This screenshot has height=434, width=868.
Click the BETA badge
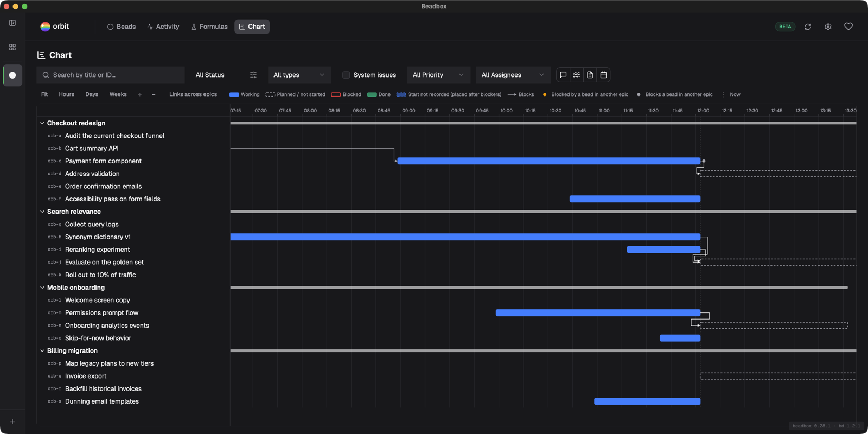tap(785, 27)
